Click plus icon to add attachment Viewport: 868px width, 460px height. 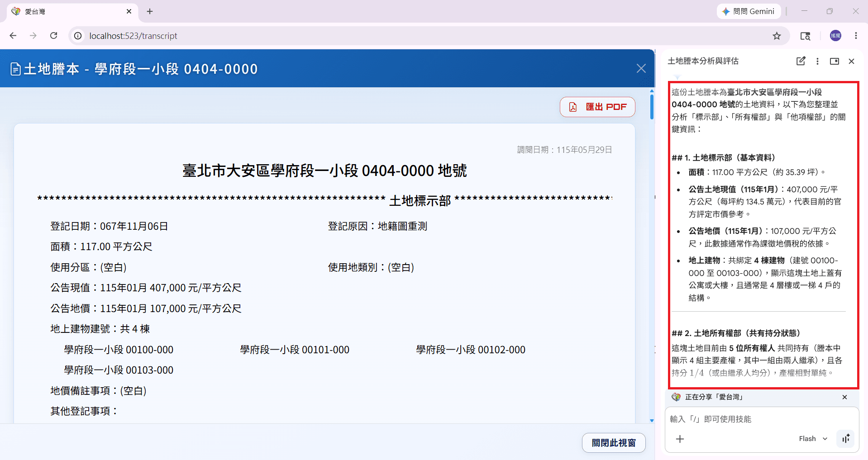click(x=680, y=439)
